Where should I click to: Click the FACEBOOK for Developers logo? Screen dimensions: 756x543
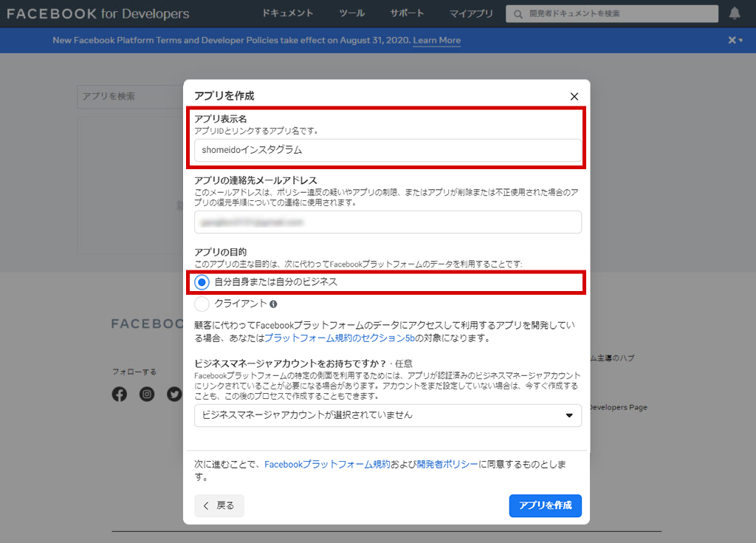[97, 13]
